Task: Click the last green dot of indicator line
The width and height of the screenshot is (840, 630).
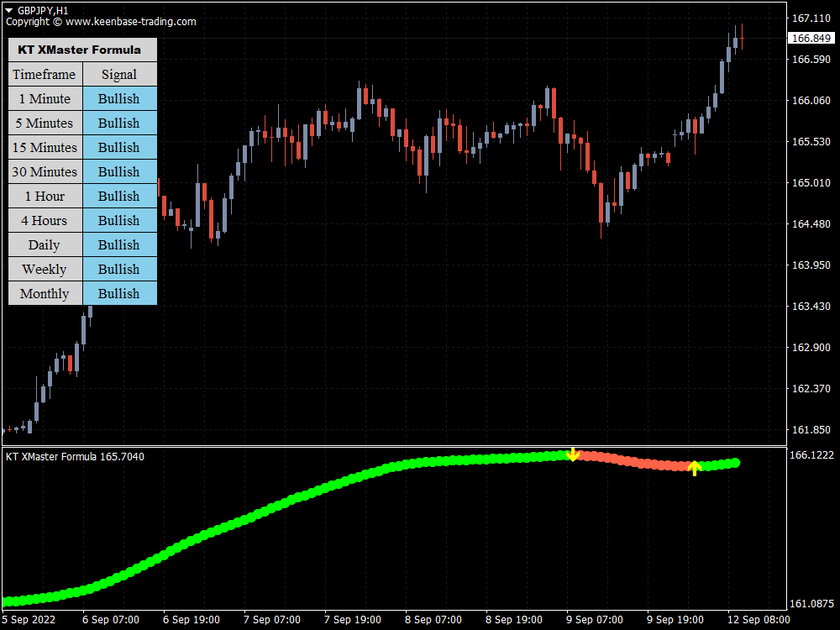Action: tap(736, 462)
